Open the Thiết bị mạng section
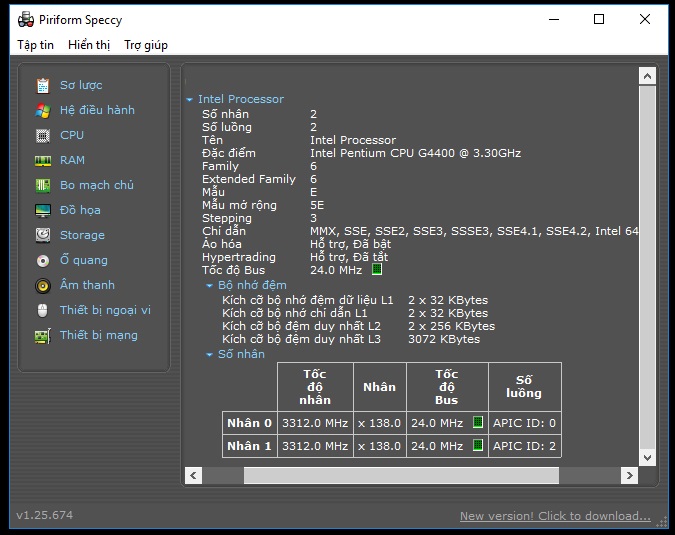 (x=99, y=335)
